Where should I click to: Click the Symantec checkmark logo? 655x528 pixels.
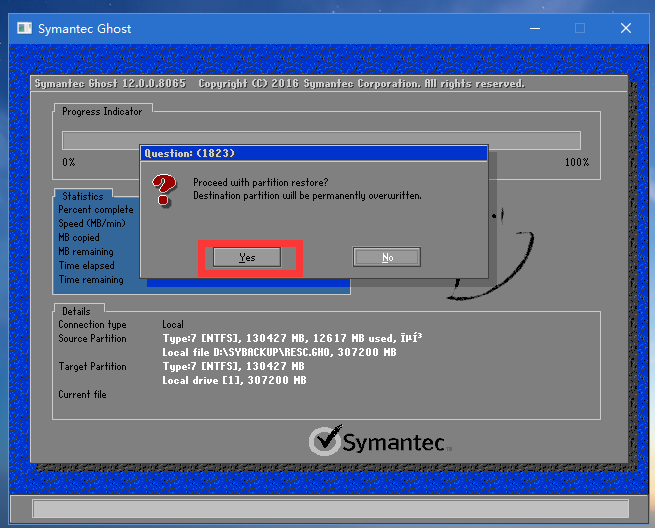(325, 440)
